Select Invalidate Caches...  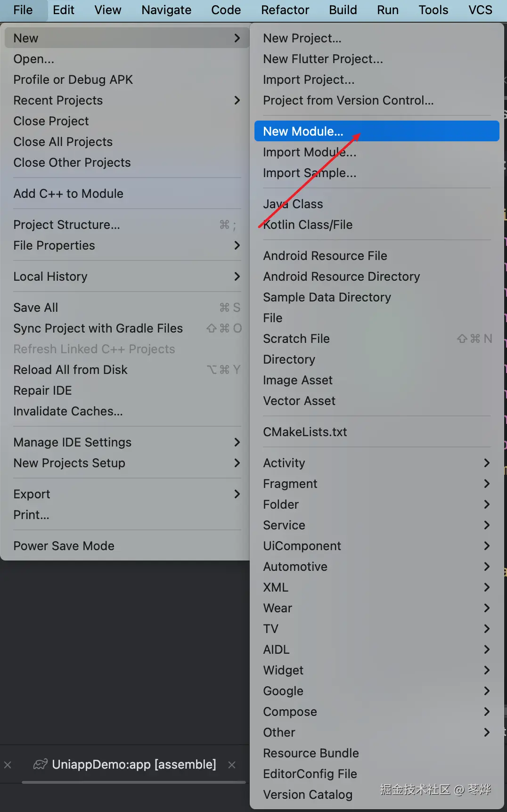68,411
